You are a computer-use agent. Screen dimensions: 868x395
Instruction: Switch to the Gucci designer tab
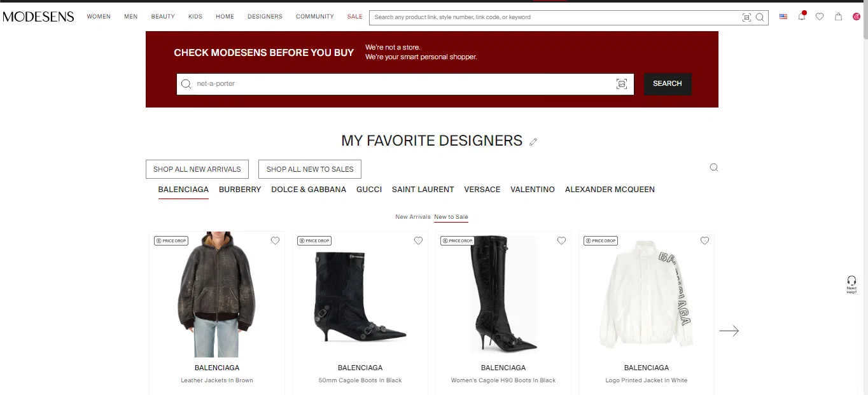[x=369, y=190]
